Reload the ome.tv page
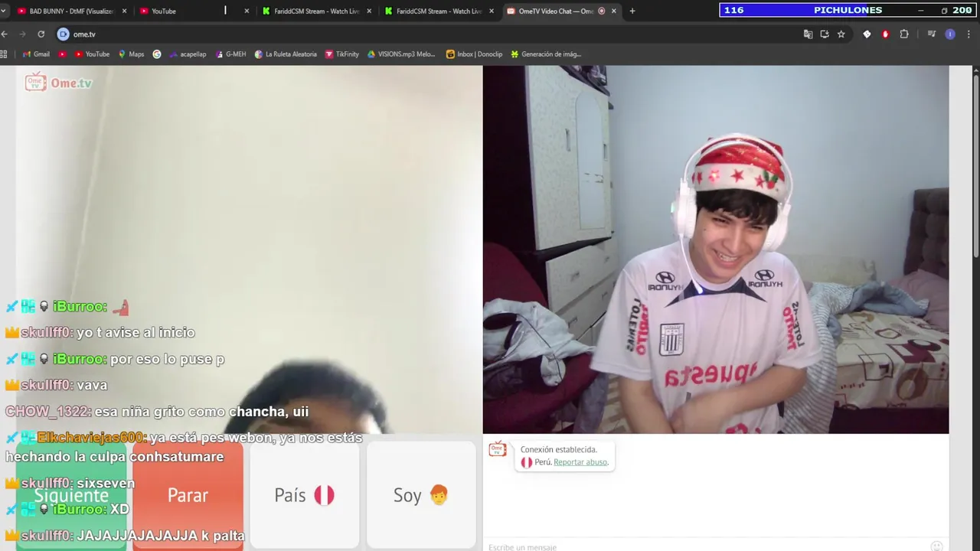980x551 pixels. tap(41, 34)
